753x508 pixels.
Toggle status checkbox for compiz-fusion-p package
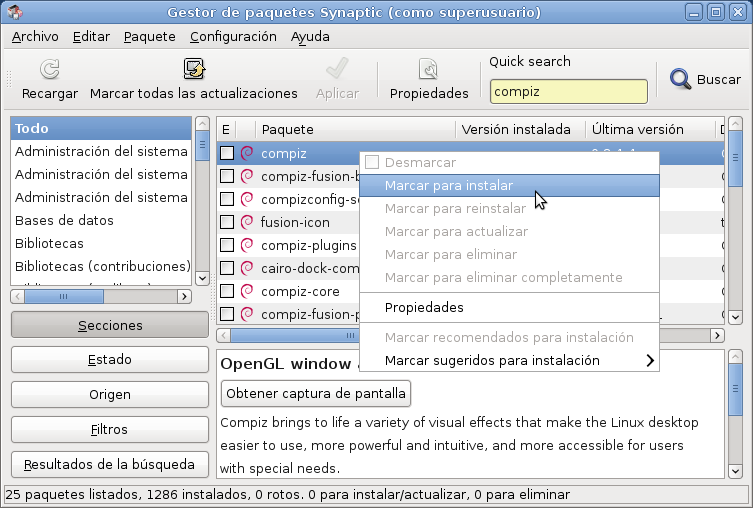click(x=227, y=314)
